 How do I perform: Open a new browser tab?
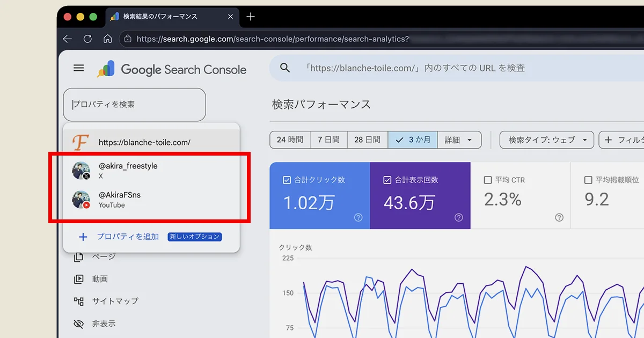pyautogui.click(x=250, y=17)
